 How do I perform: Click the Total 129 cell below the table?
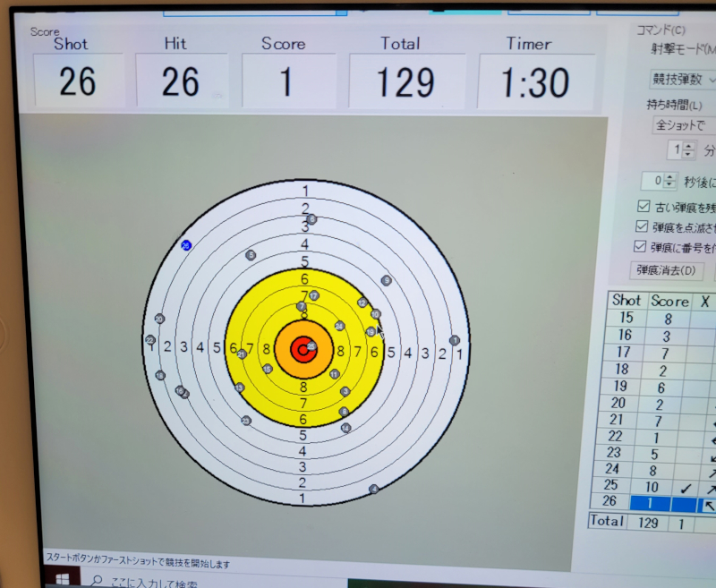(x=647, y=523)
